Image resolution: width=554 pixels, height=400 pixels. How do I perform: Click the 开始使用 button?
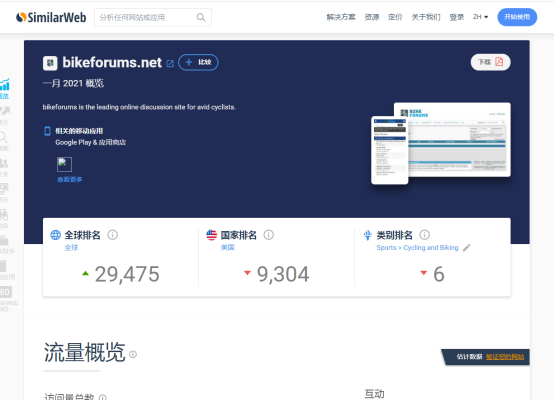pos(517,17)
